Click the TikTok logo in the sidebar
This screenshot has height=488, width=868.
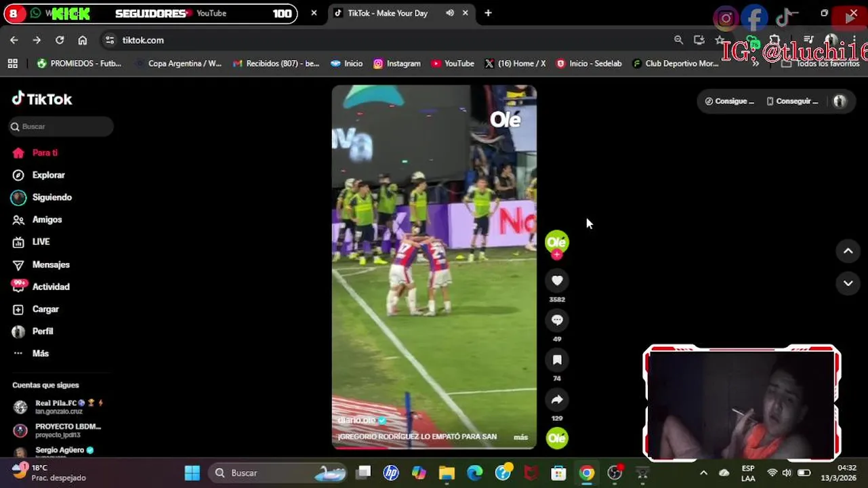[42, 99]
